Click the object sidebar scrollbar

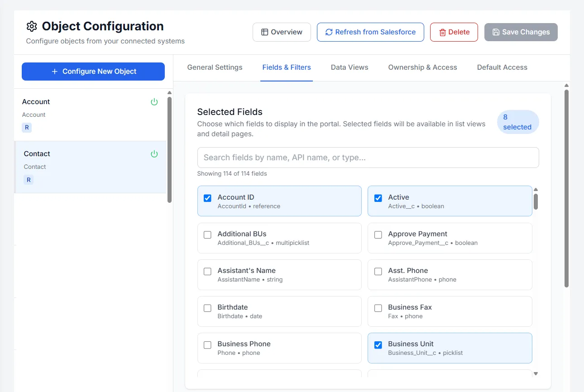pyautogui.click(x=170, y=149)
